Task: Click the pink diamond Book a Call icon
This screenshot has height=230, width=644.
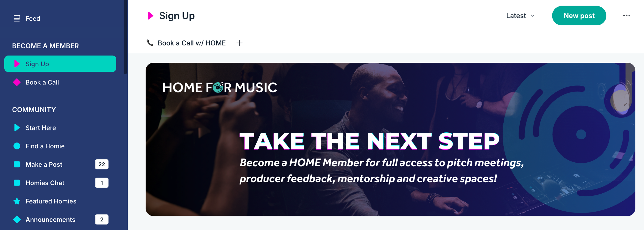Action: pos(17,82)
